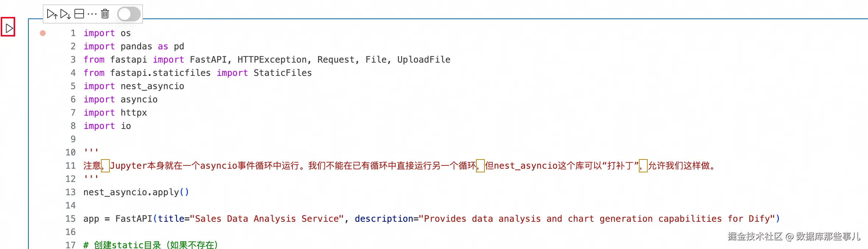
Task: Select line number 5 in the gutter
Action: point(73,86)
